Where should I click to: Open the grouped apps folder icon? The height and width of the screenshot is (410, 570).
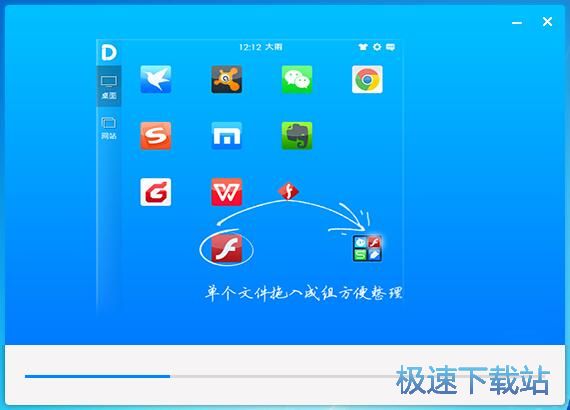pos(367,248)
